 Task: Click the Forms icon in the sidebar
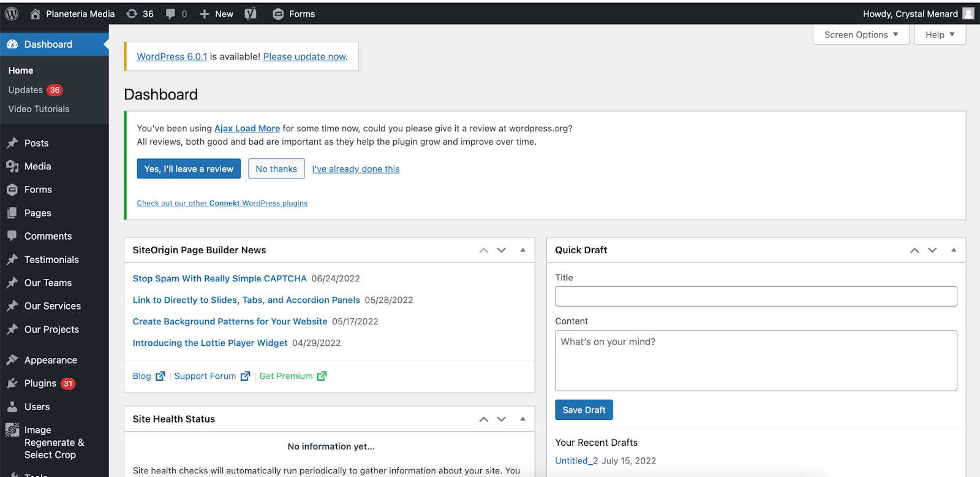(x=12, y=189)
